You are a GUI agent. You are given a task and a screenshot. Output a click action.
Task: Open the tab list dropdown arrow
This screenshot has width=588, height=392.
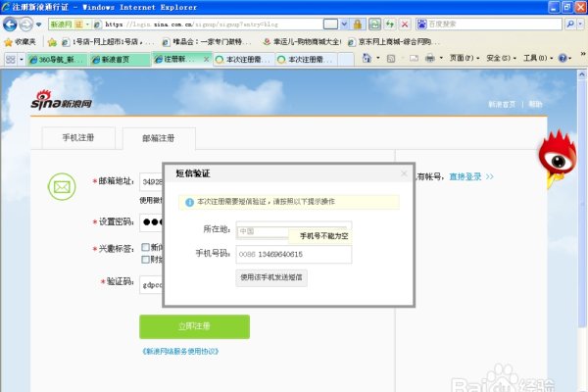click(x=22, y=59)
